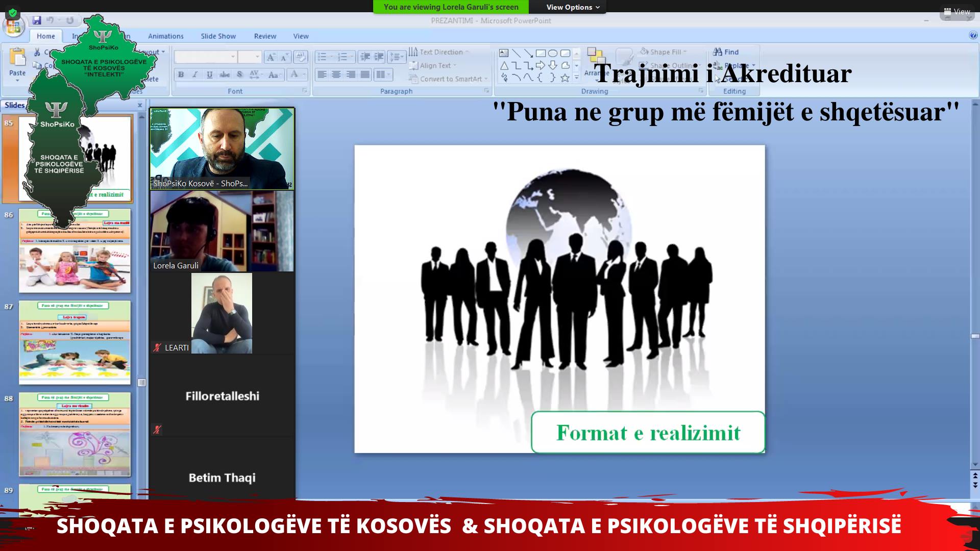Switch to the Animations ribbon tab
The height and width of the screenshot is (551, 980).
click(x=165, y=36)
